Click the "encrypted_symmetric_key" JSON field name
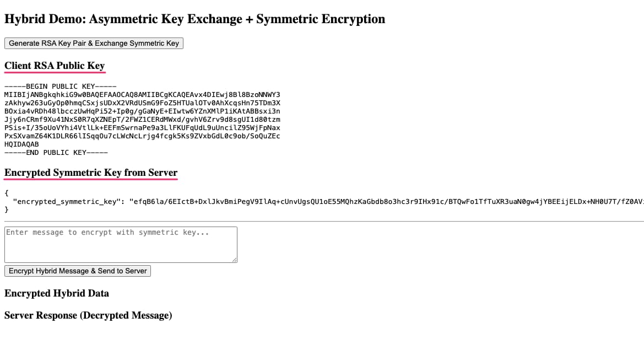This screenshot has height=339, width=644. tap(67, 202)
